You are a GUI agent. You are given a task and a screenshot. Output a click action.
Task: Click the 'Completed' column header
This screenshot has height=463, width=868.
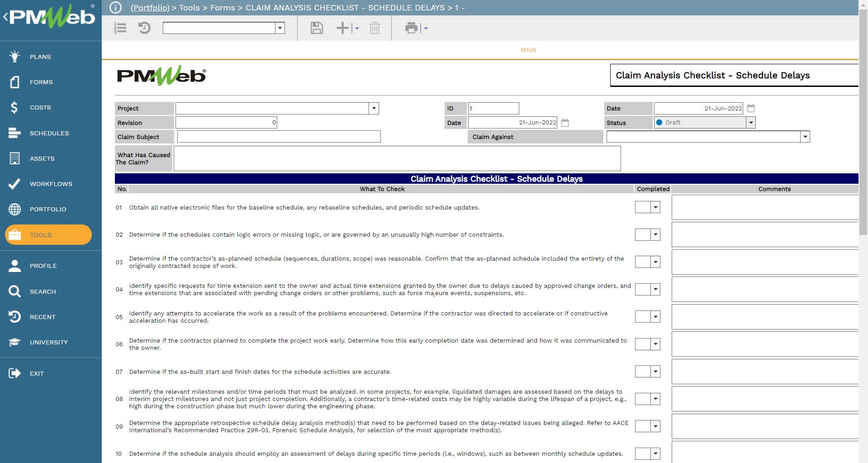(x=653, y=189)
